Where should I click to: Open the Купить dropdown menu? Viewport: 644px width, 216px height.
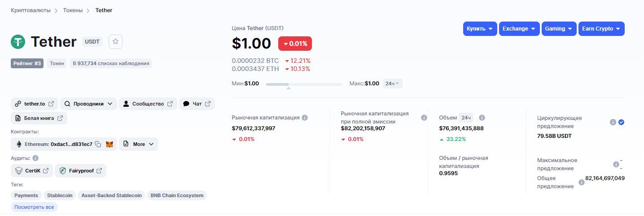coord(480,29)
